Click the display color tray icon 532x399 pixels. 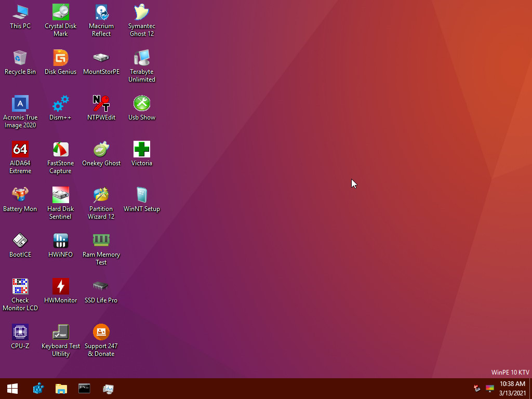point(489,388)
